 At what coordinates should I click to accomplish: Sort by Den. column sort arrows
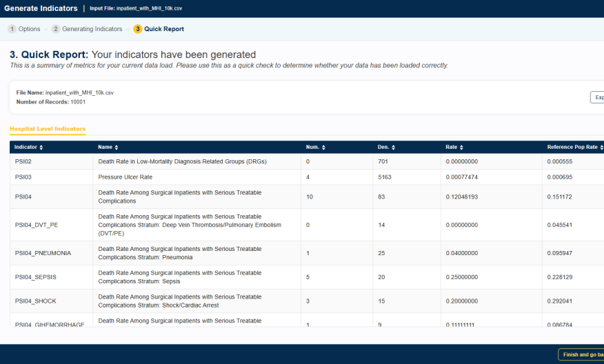click(395, 148)
